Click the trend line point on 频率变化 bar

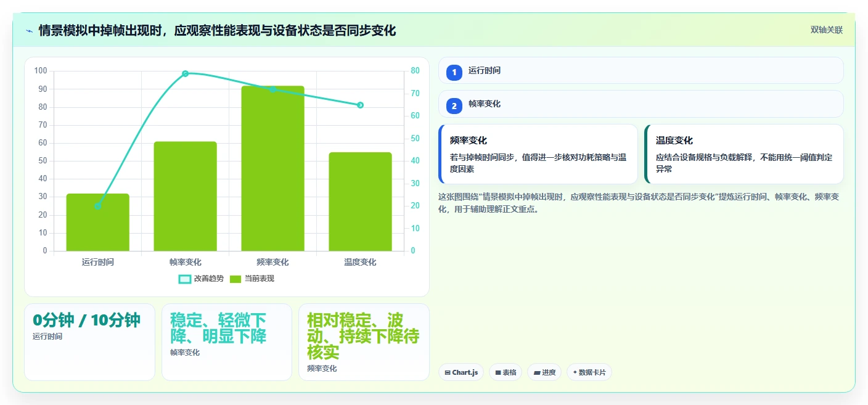272,89
